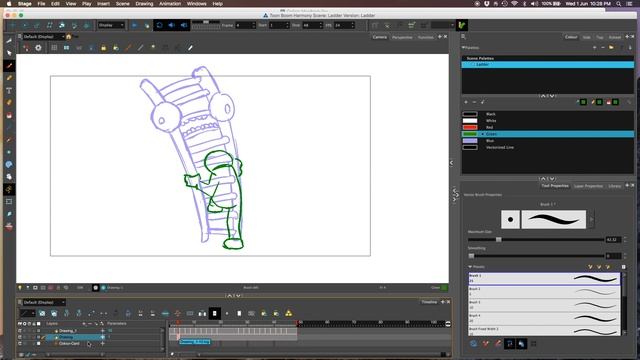640x360 pixels.
Task: Toggle visibility of Colour-Card layer
Action: coord(20,344)
